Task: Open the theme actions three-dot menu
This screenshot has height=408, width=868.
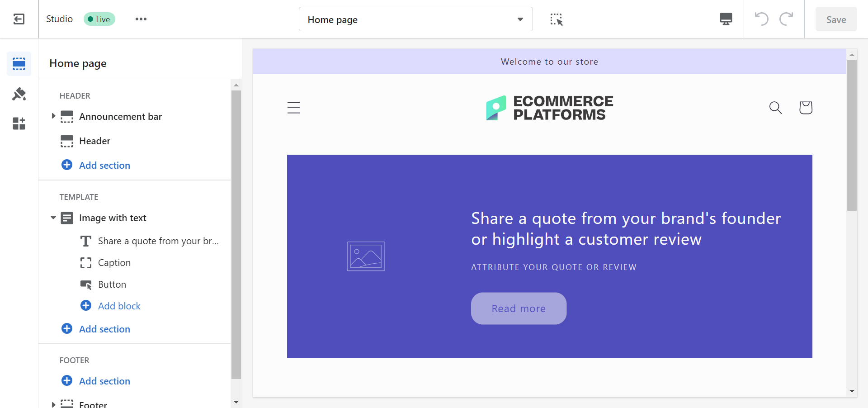Action: 141,19
